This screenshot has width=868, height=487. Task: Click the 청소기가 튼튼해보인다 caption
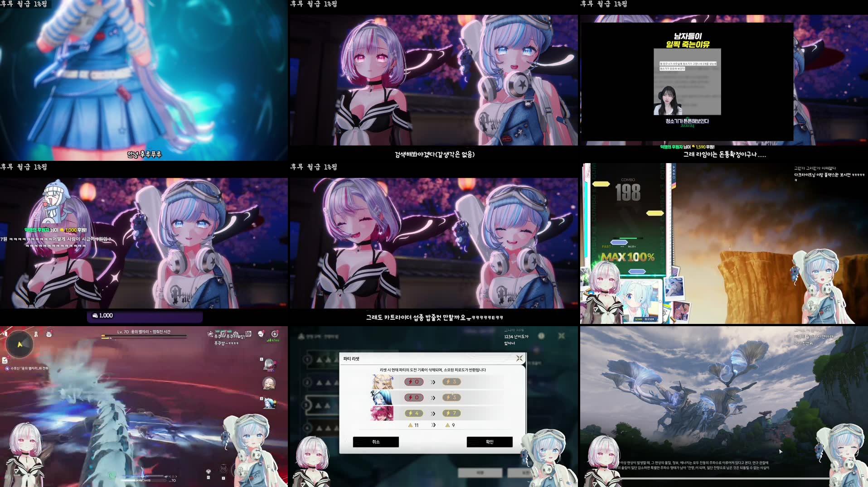tap(687, 121)
